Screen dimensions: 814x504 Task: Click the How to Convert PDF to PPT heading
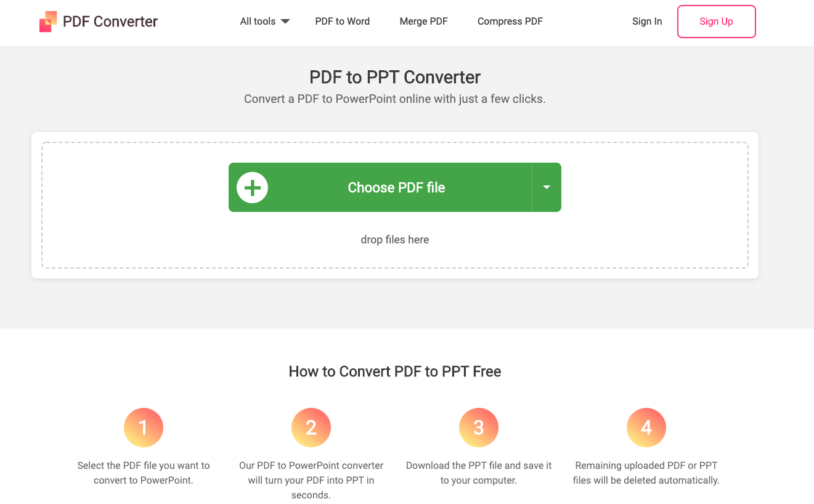point(394,372)
